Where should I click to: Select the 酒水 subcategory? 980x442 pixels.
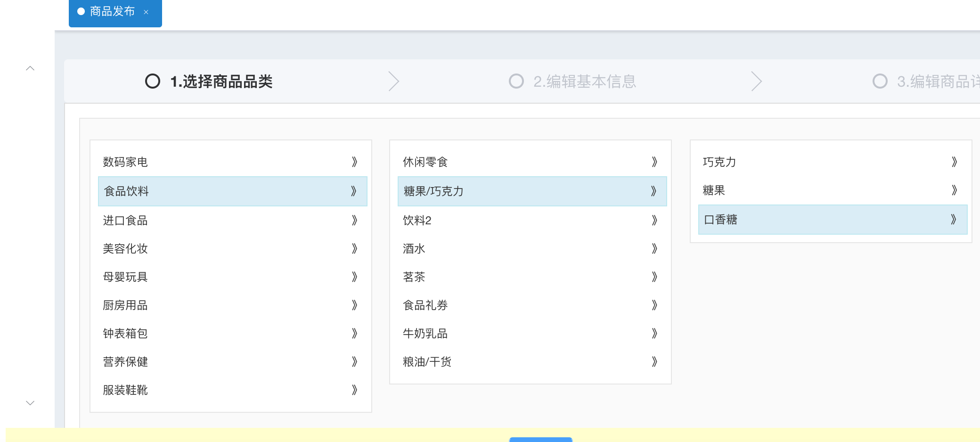pyautogui.click(x=532, y=249)
